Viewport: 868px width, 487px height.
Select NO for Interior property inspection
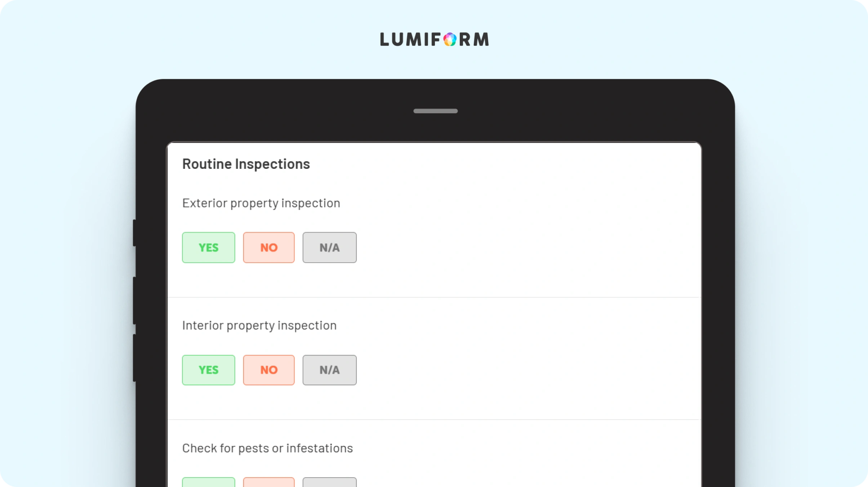(x=269, y=370)
